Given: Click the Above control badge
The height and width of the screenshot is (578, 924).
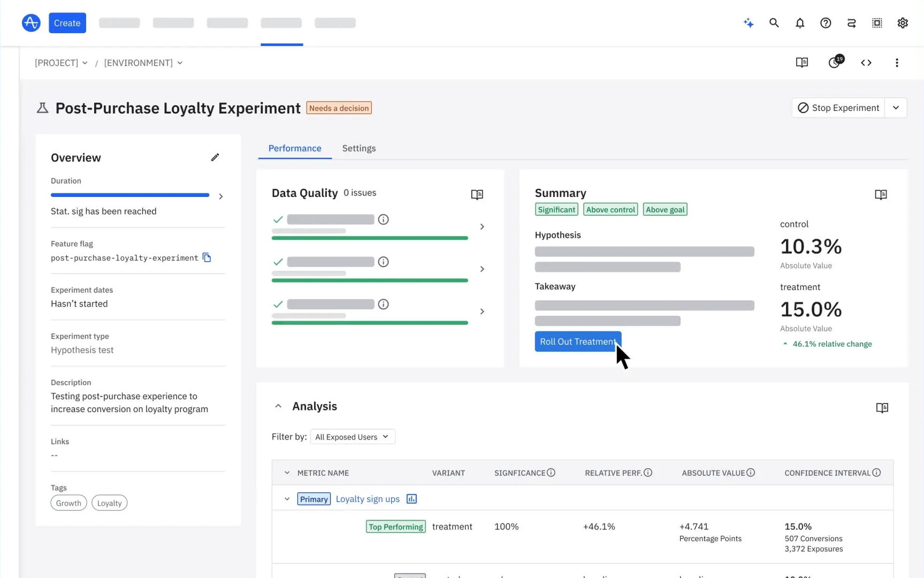Looking at the screenshot, I should (x=610, y=210).
